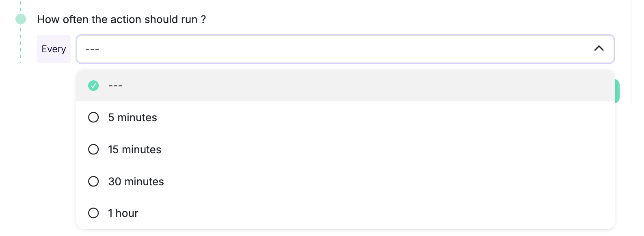The width and height of the screenshot is (644, 236).
Task: Choose the "5 minutes" option label
Action: [x=132, y=118]
